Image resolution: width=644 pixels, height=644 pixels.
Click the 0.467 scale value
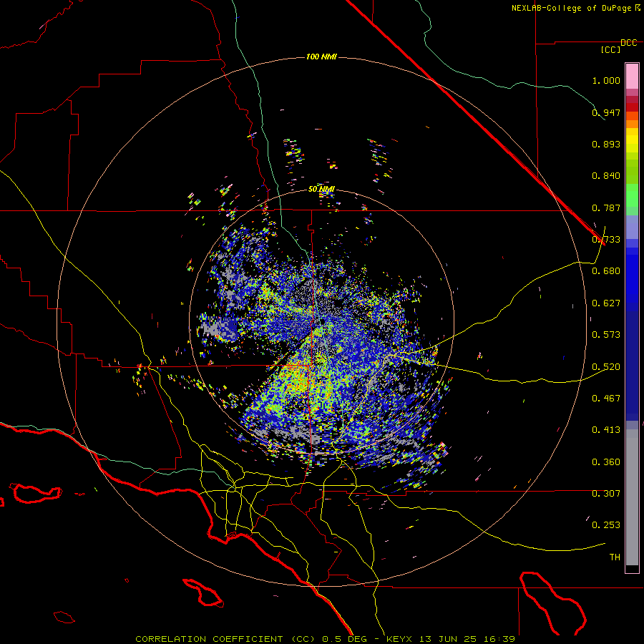point(606,399)
